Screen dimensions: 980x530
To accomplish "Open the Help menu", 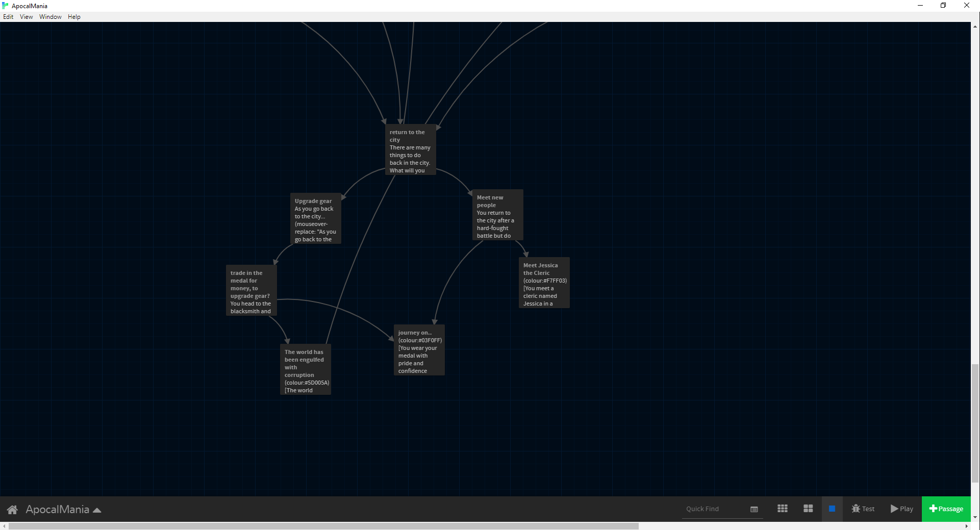I will [74, 16].
